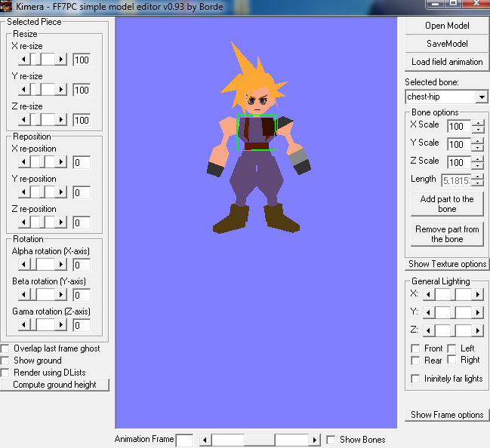The width and height of the screenshot is (490, 448).
Task: Increase Alpha rotation with right arrow
Action: (61, 265)
